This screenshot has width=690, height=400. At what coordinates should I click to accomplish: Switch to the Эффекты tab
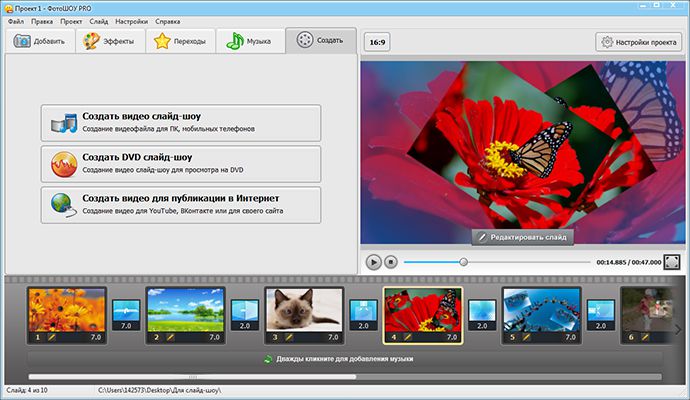tap(110, 41)
